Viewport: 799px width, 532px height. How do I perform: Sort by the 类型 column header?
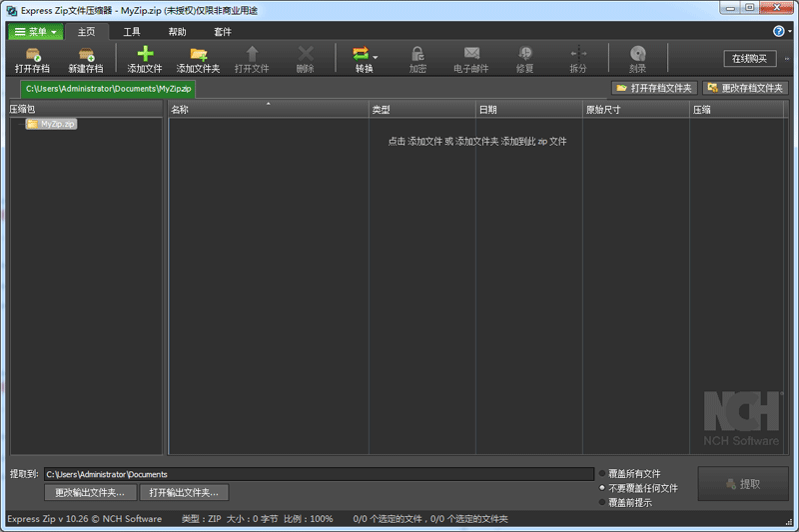point(422,110)
